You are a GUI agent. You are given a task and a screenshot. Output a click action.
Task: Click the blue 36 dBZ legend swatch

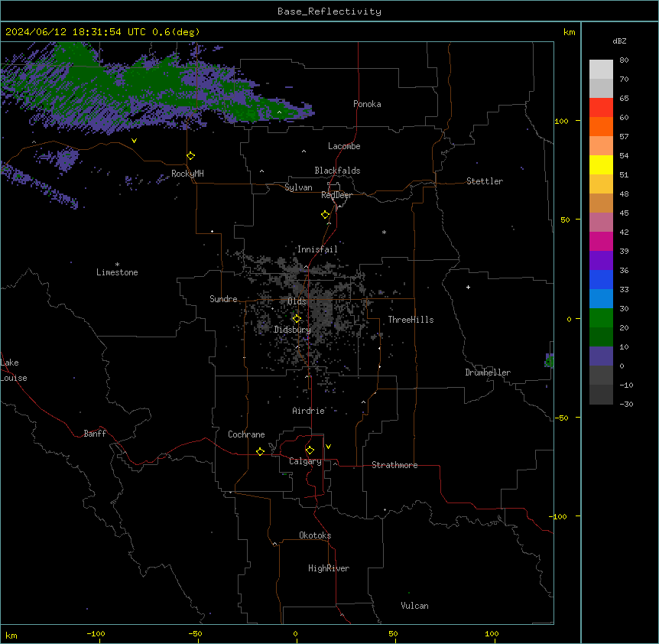click(601, 279)
